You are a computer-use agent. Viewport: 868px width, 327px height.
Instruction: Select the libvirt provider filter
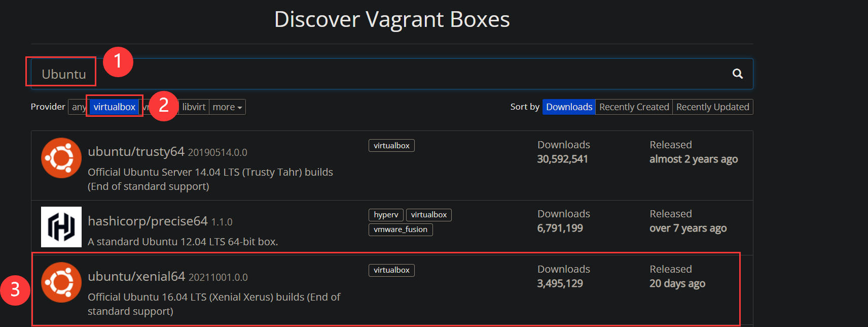click(194, 107)
